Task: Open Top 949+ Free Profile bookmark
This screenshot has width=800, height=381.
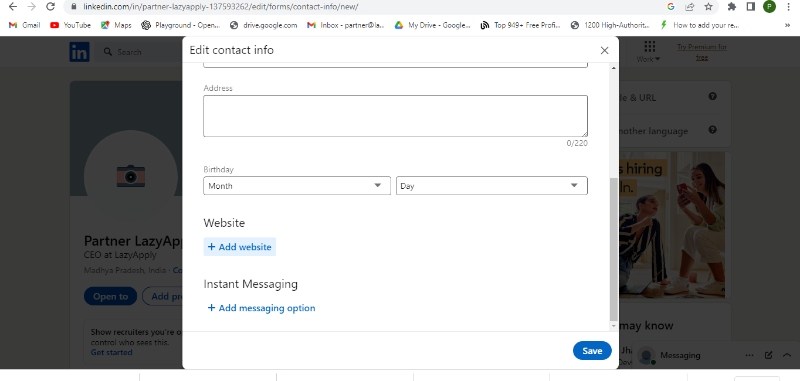Action: pos(520,25)
